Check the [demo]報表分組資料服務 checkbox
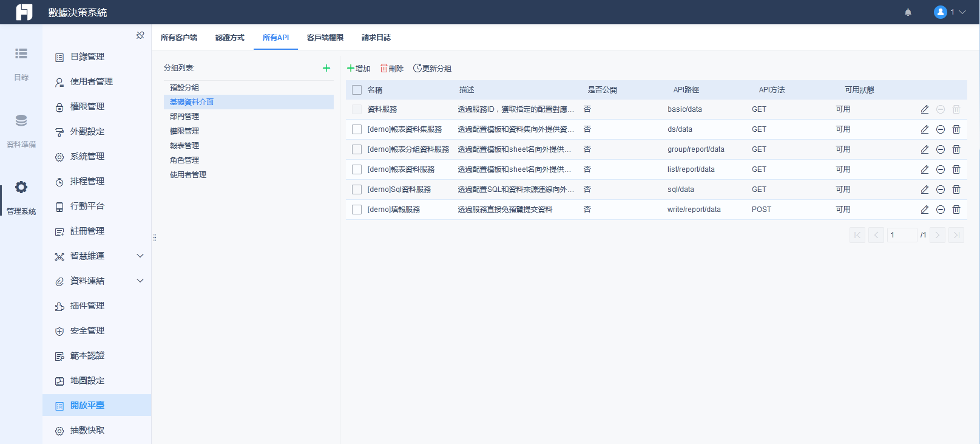 (x=357, y=149)
